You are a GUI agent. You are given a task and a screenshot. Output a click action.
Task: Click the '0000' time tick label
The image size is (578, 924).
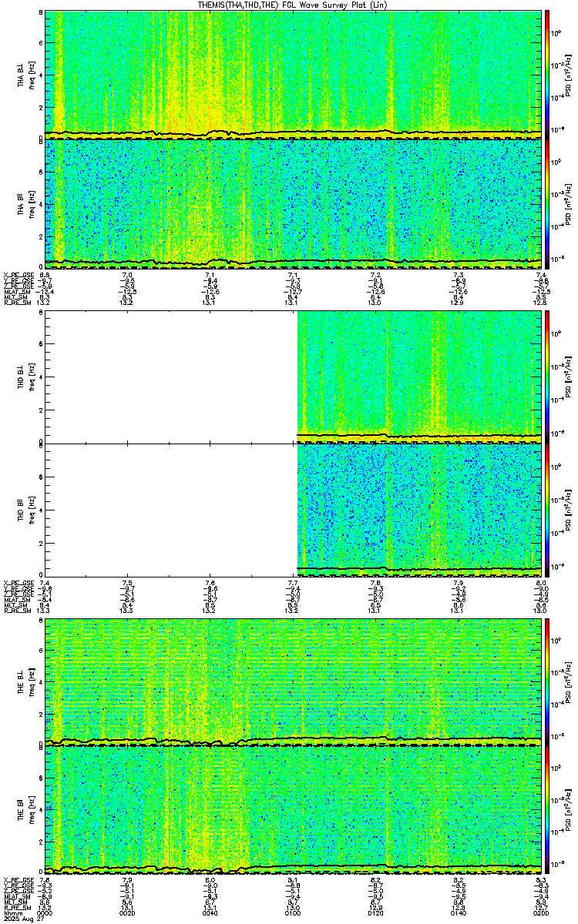pos(45,914)
